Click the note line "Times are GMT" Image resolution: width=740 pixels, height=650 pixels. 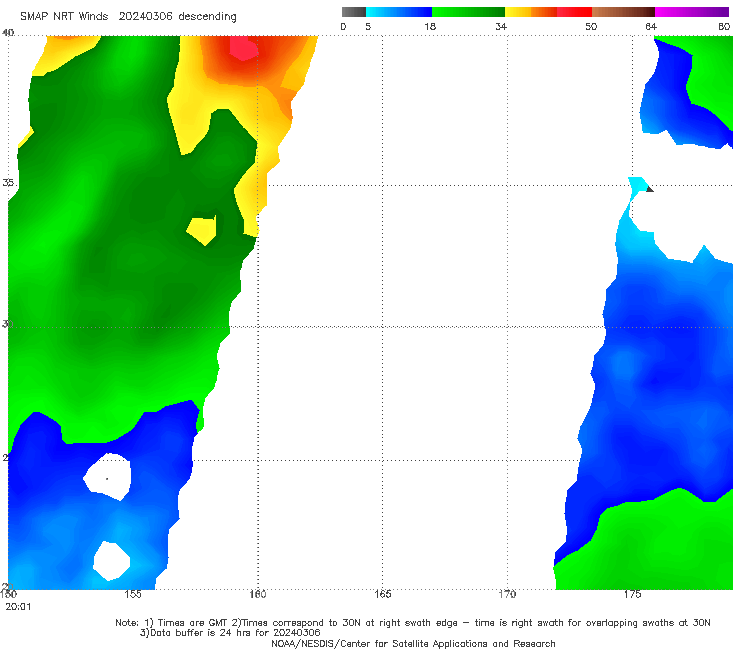(192, 623)
